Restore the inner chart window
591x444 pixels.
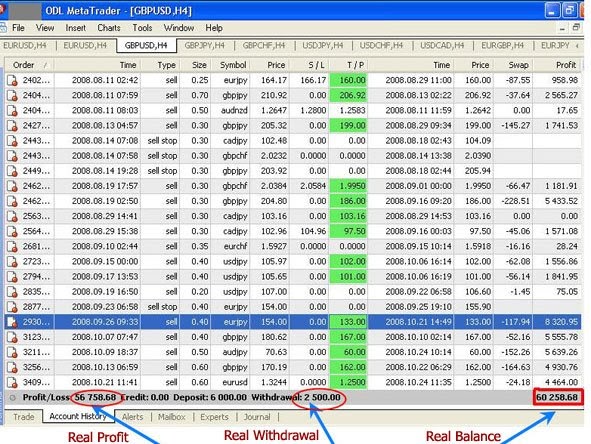[576, 28]
